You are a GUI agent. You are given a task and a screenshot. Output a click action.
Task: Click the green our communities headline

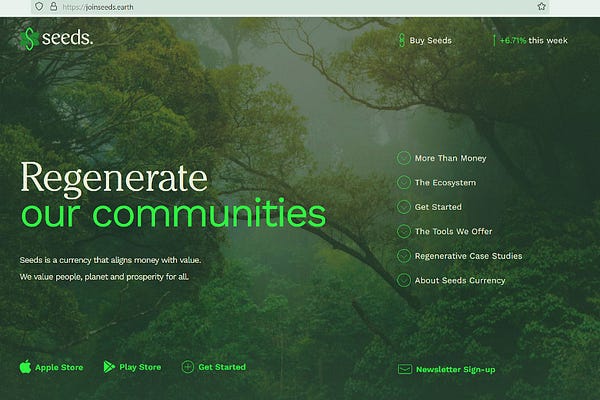point(173,213)
